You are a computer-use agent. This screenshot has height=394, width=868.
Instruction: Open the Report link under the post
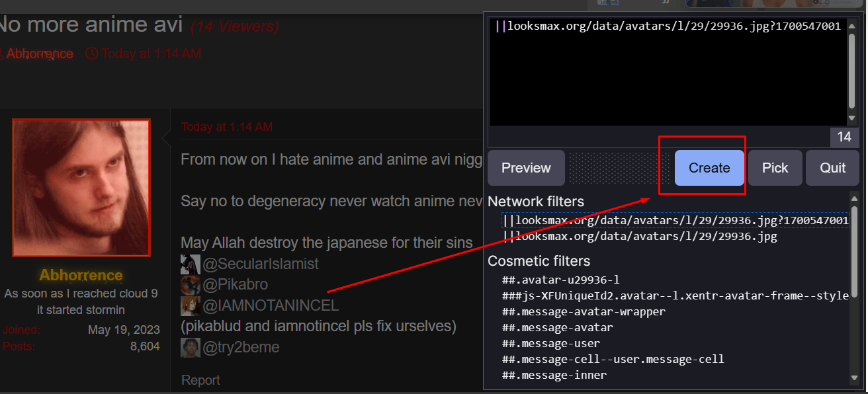click(200, 380)
